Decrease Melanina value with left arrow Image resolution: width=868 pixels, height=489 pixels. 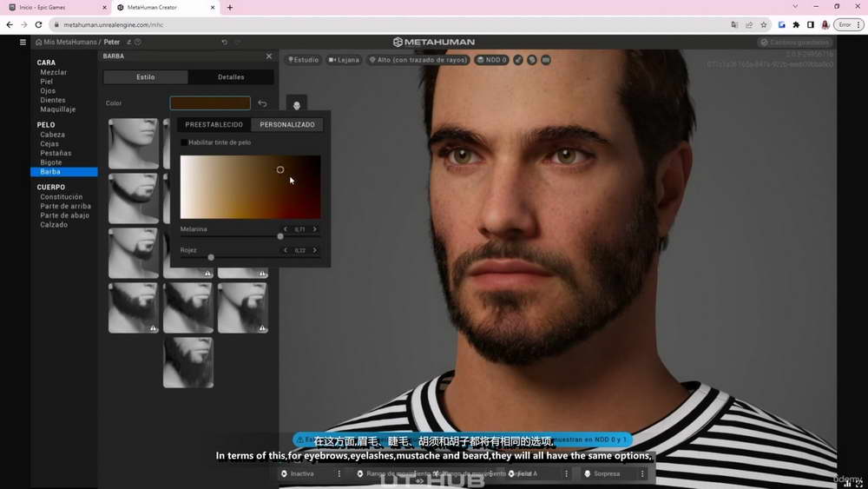click(286, 229)
